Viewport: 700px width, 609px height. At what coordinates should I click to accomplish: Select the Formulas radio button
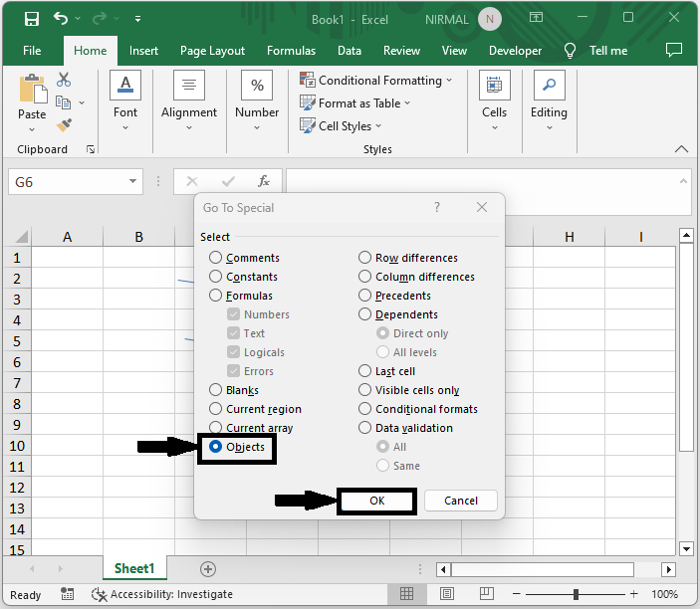[216, 296]
